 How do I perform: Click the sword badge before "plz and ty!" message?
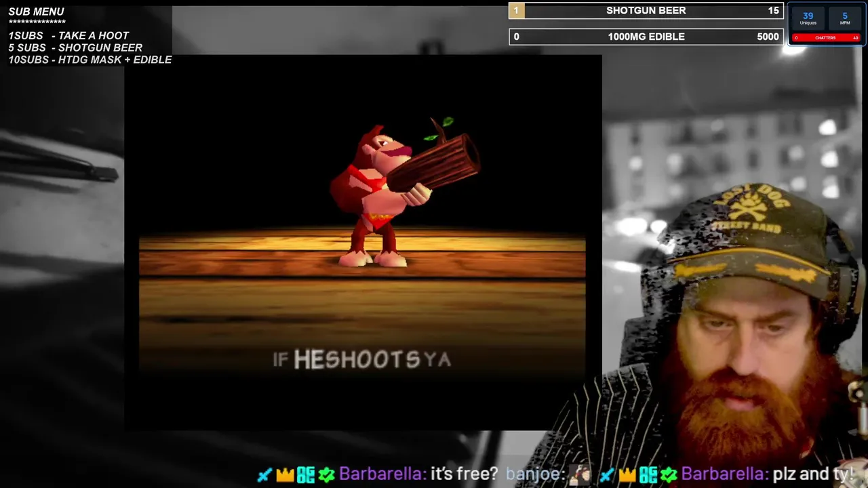point(608,474)
